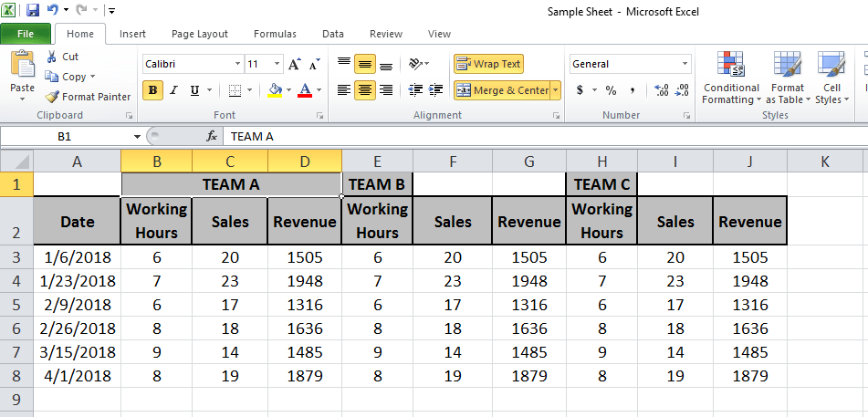The image size is (868, 417).
Task: Click the Orientation text angle icon
Action: 415,64
